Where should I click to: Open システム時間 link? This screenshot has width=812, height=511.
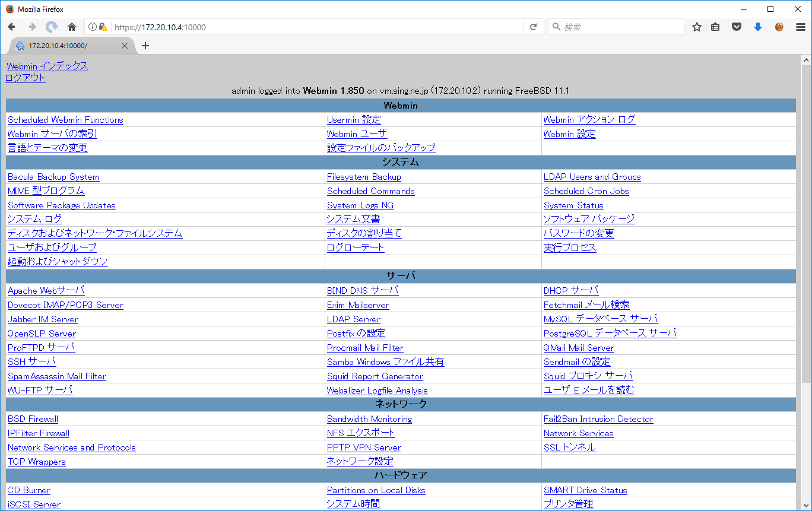click(x=353, y=504)
